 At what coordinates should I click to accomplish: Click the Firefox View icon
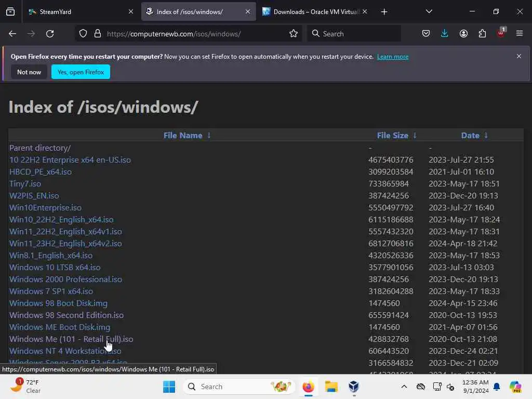point(10,12)
